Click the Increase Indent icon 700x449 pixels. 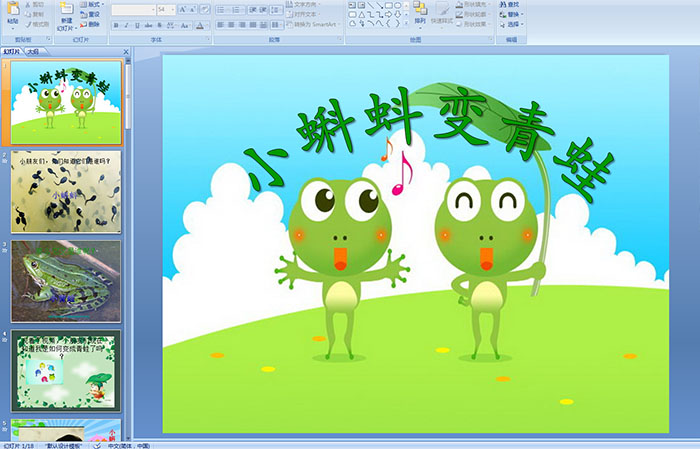[x=263, y=10]
